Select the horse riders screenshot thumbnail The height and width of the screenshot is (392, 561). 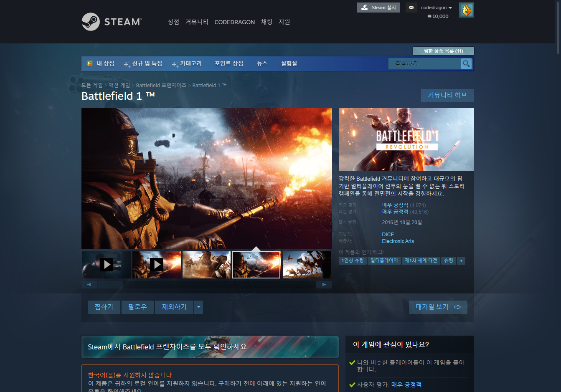[x=307, y=265]
